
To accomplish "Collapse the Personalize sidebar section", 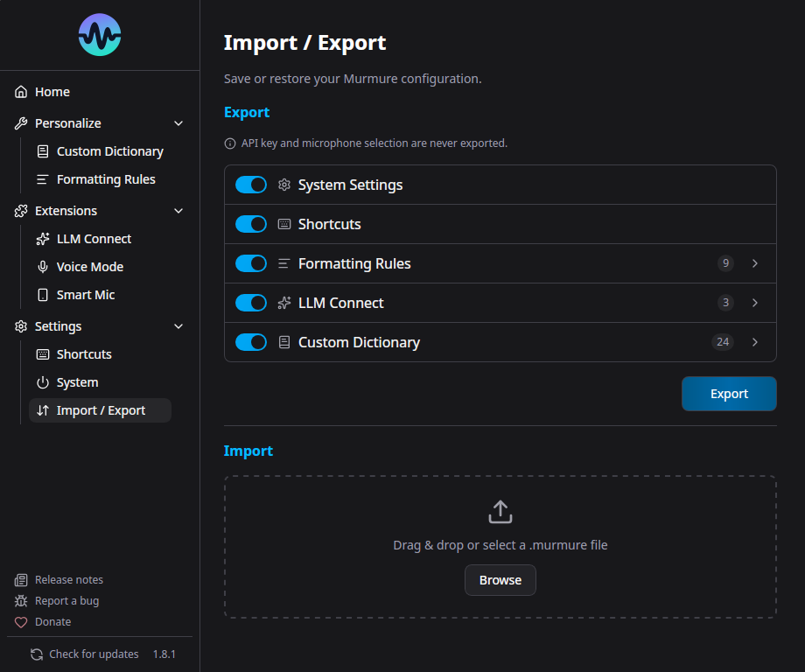I will (178, 122).
